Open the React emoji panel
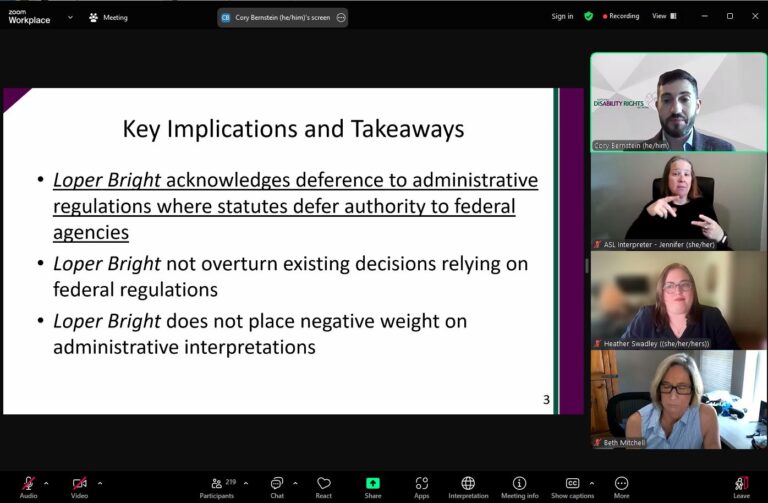The width and height of the screenshot is (768, 503). (323, 486)
